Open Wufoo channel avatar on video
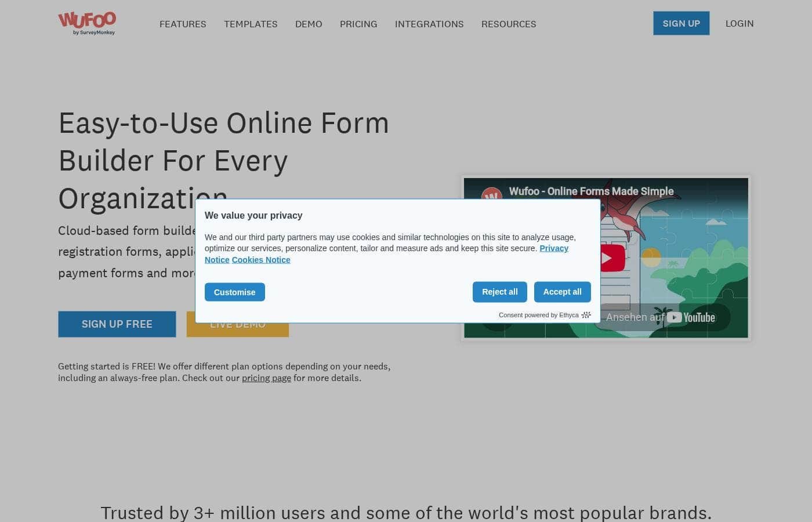Viewport: 812px width, 522px height. click(492, 194)
